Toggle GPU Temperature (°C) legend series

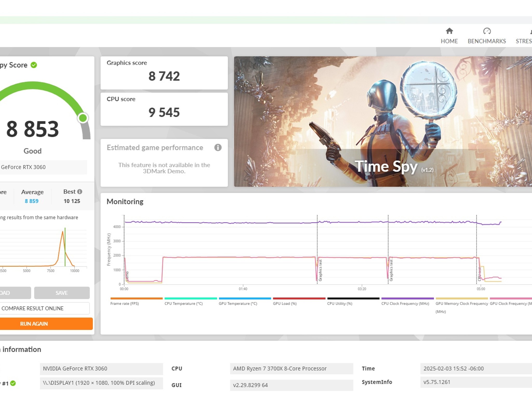coord(245,302)
